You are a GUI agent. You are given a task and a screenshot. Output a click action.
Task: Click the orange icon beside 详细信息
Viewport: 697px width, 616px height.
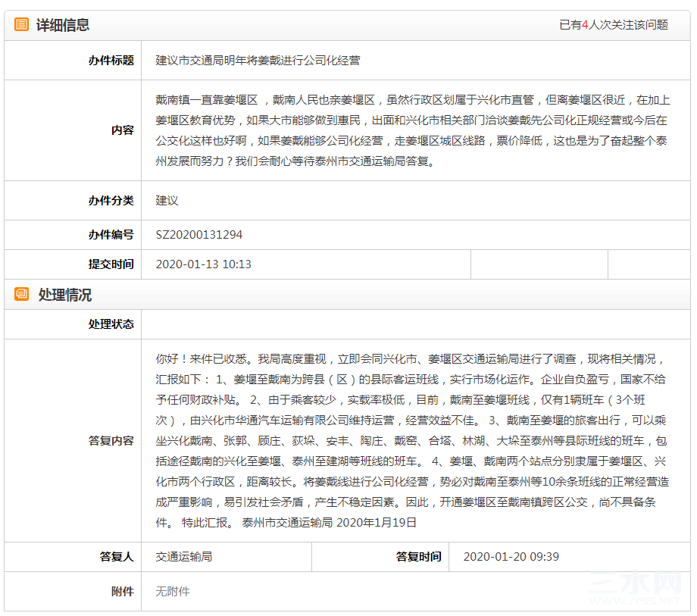coord(21,24)
